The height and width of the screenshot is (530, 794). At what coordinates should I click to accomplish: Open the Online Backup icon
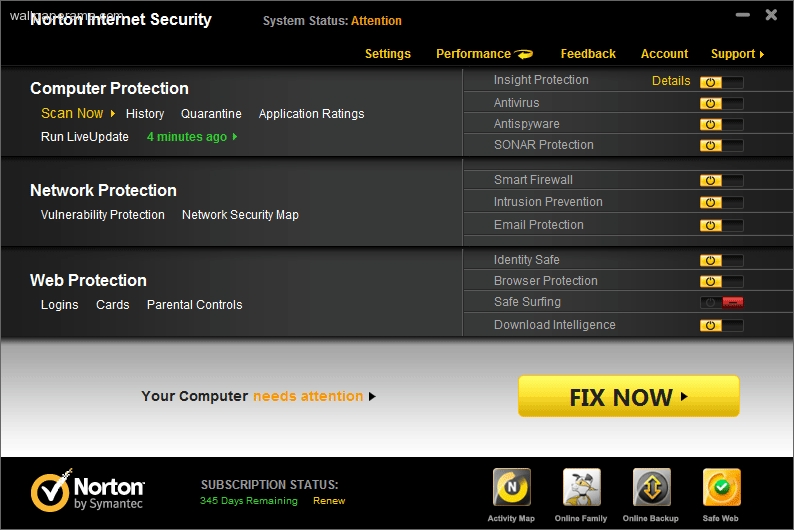[651, 487]
